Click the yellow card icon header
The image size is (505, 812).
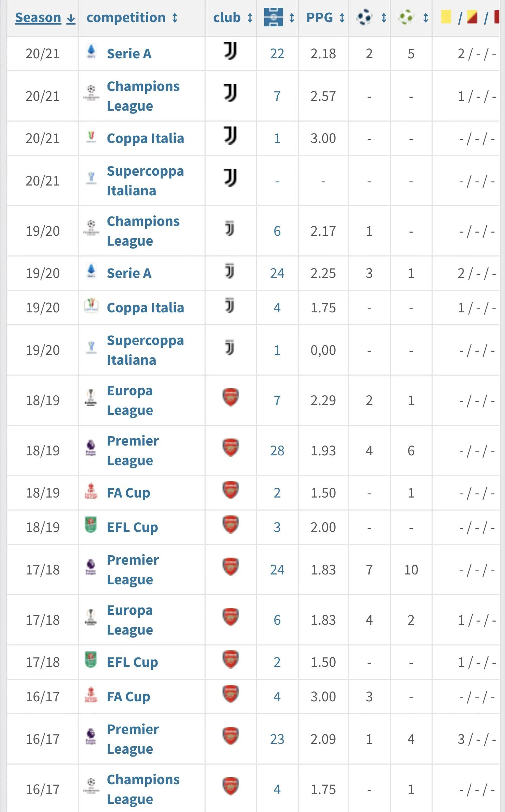tap(446, 17)
